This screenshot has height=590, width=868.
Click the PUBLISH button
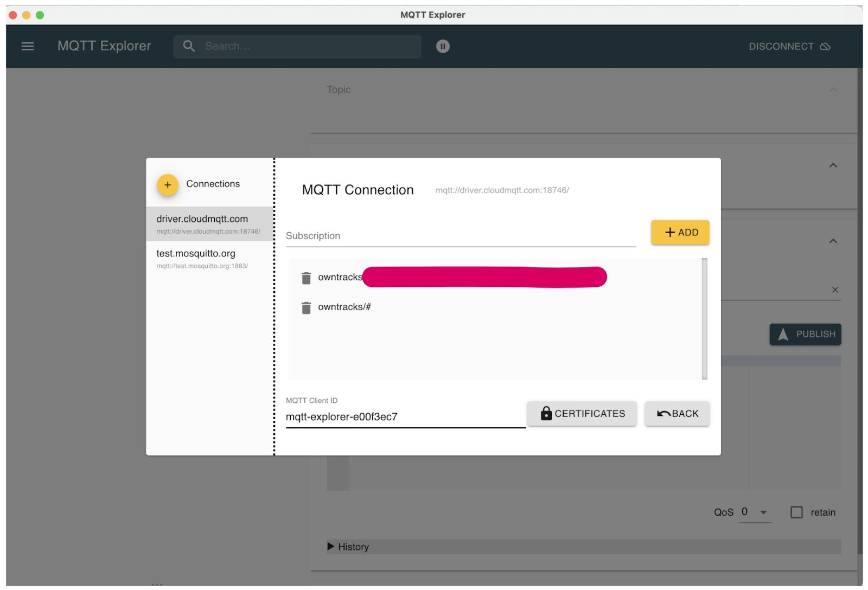point(805,334)
